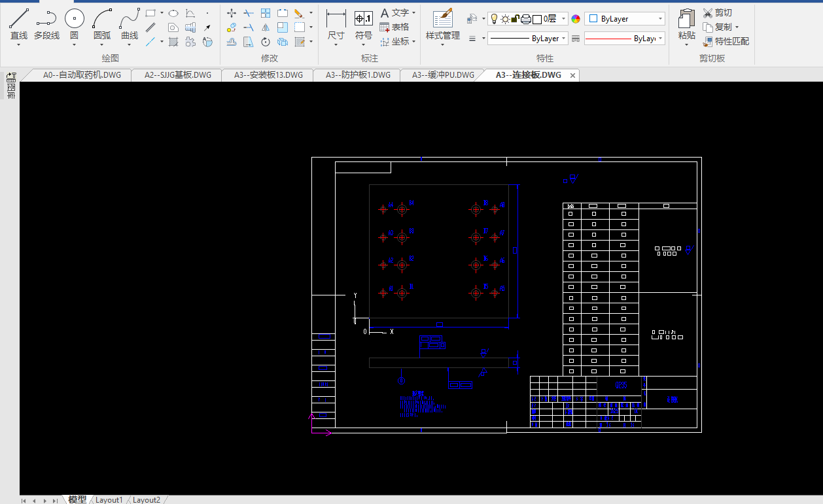Select the rectangle drawing tool
Image resolution: width=823 pixels, height=504 pixels.
click(x=150, y=12)
